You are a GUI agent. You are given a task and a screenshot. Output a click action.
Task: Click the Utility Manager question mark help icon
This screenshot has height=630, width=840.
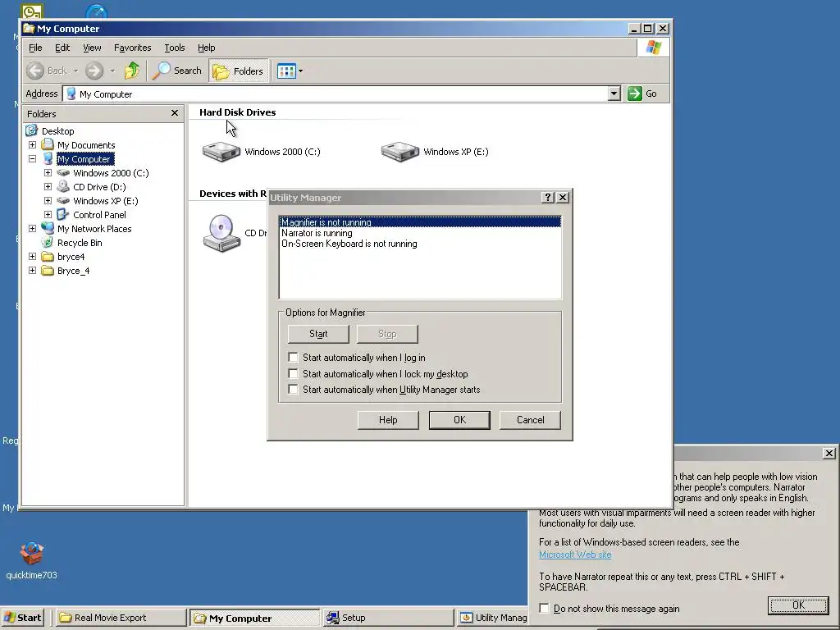(x=547, y=197)
